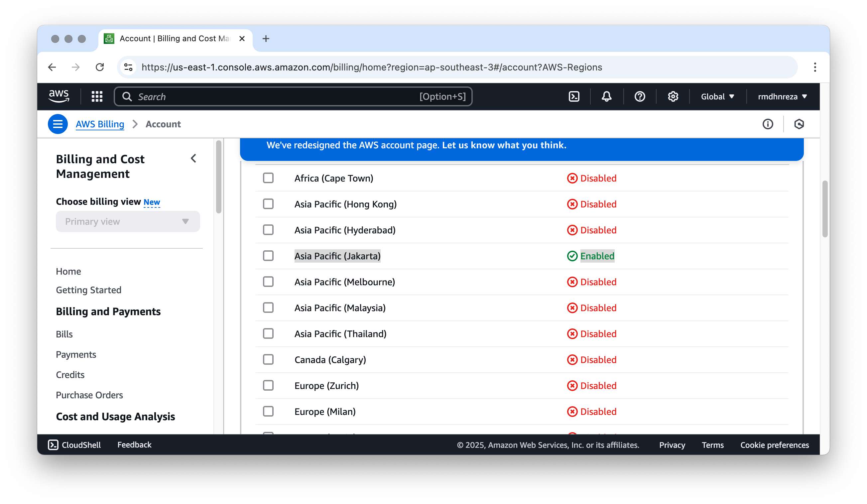Open the Privacy link
This screenshot has width=867, height=504.
click(x=672, y=445)
